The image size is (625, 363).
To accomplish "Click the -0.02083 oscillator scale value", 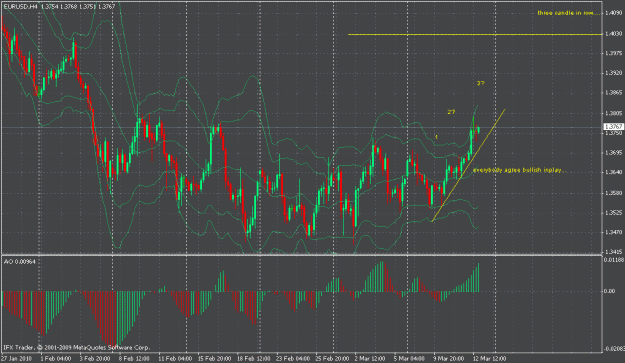I will click(614, 349).
